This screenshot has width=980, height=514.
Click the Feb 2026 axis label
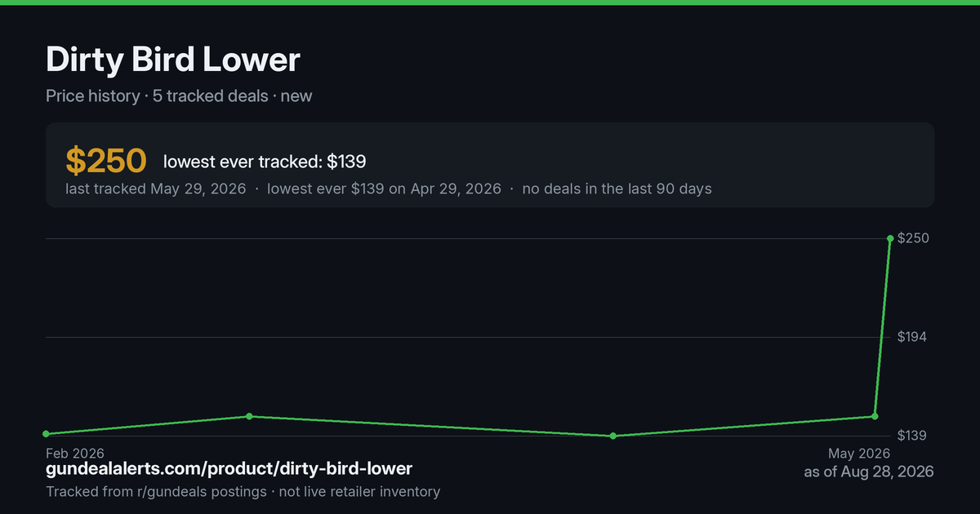pyautogui.click(x=75, y=454)
